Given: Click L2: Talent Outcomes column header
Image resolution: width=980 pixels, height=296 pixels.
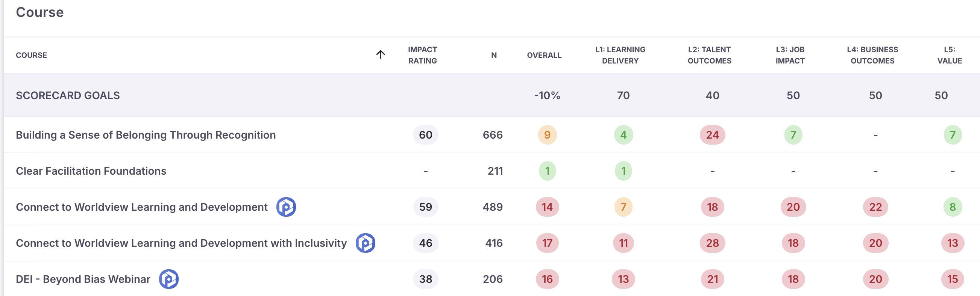Looking at the screenshot, I should [709, 55].
